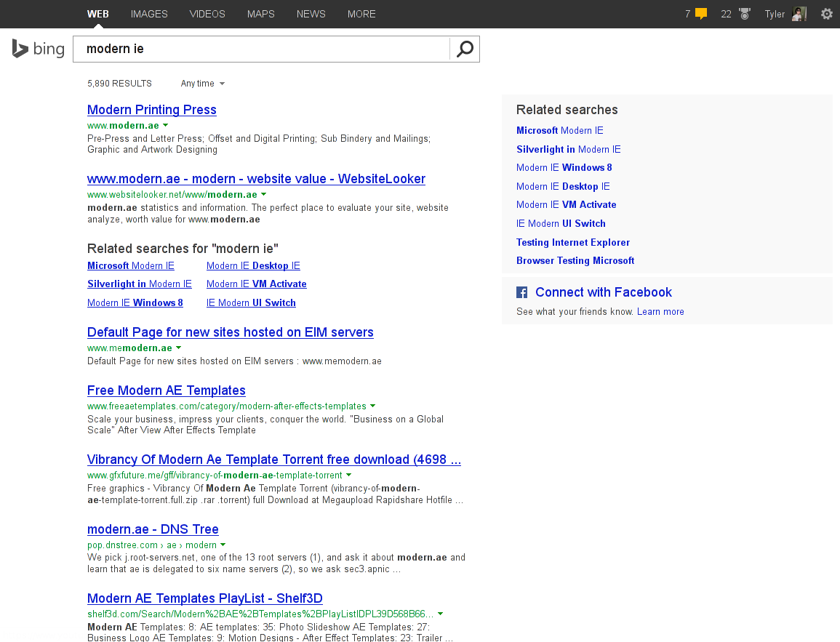This screenshot has width=840, height=642.
Task: Open the Any time filter dropdown
Action: (202, 84)
